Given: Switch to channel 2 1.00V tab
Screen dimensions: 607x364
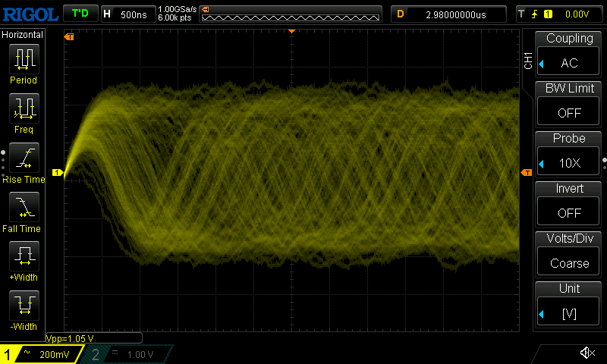Looking at the screenshot, I should click(129, 354).
